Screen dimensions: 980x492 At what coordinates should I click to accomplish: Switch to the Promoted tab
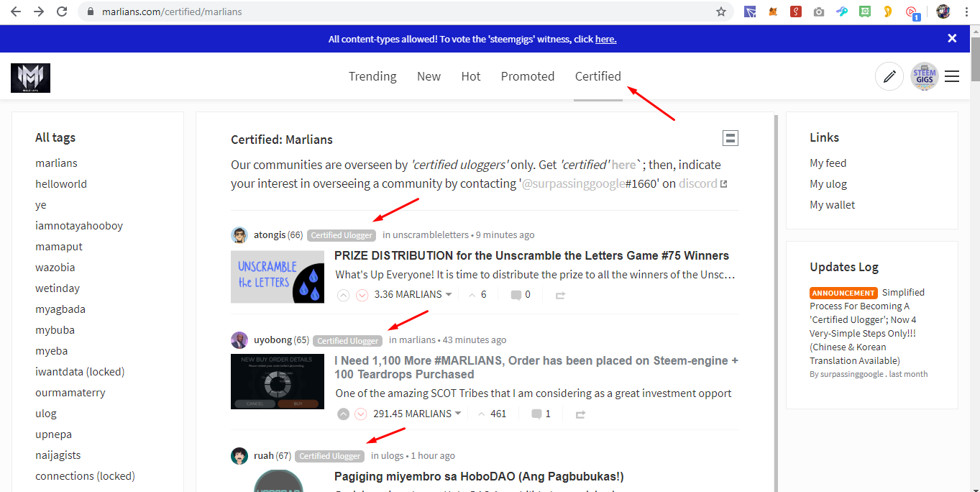click(528, 76)
